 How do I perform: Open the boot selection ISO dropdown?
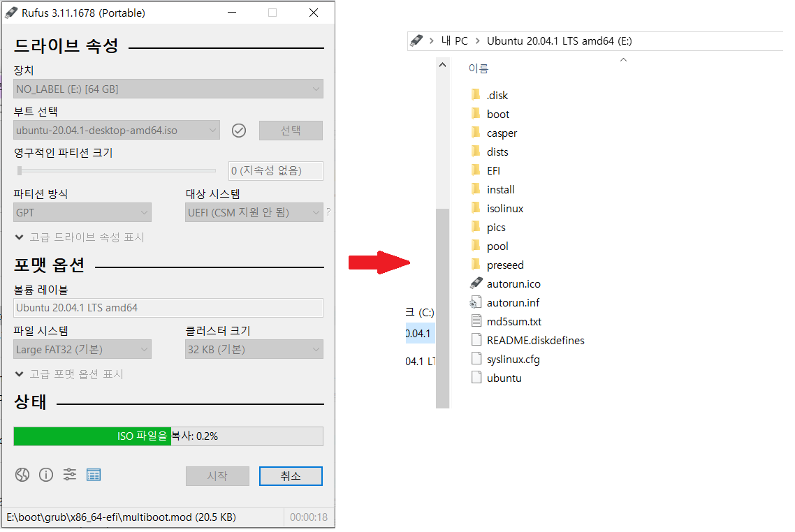117,131
